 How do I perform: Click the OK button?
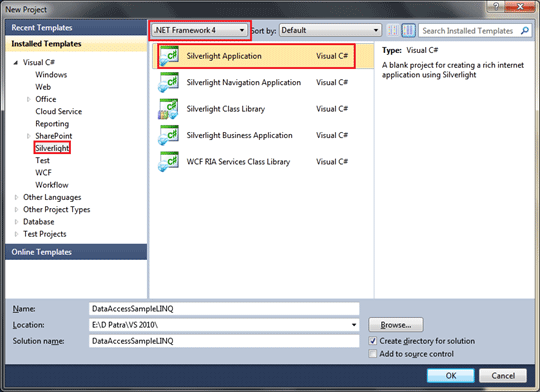450,375
